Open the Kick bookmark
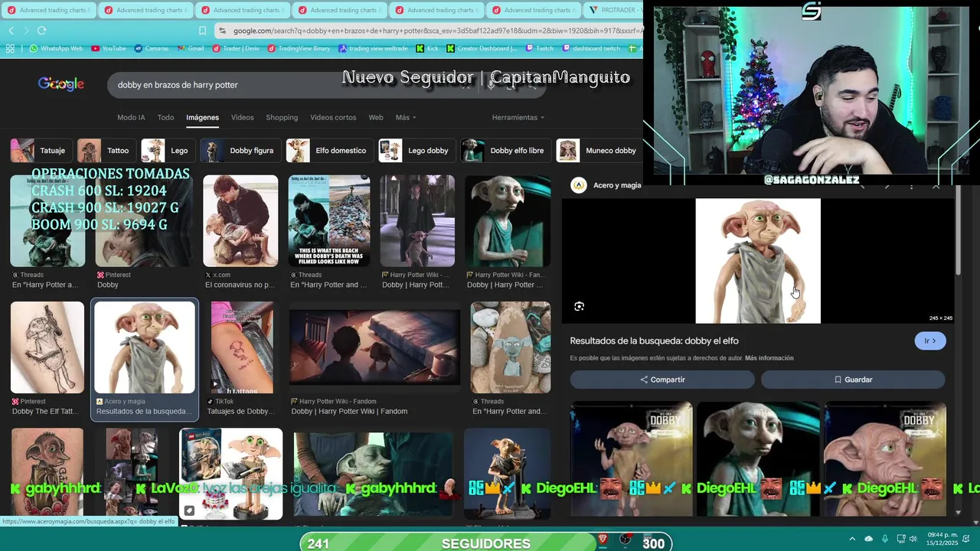980x551 pixels. point(428,48)
